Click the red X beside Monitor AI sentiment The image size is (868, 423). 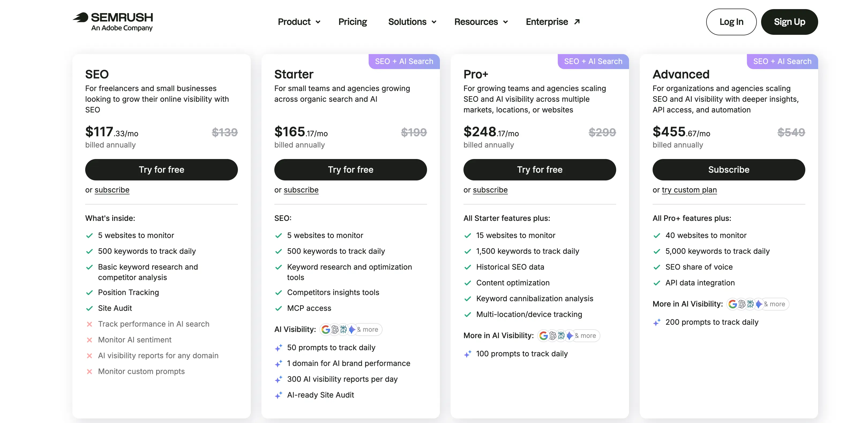89,340
